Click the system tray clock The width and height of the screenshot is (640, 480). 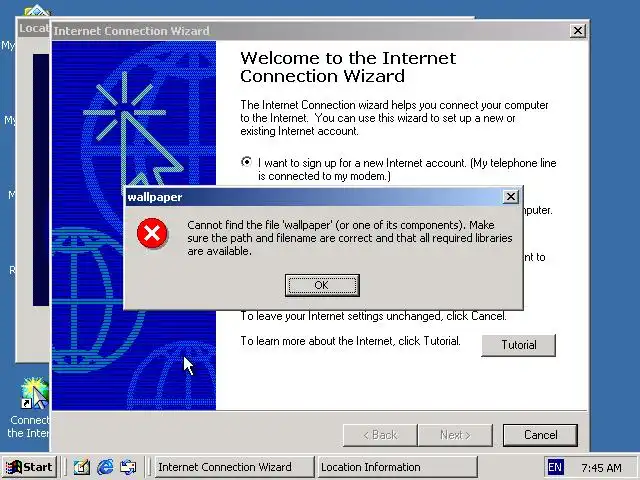(x=601, y=467)
